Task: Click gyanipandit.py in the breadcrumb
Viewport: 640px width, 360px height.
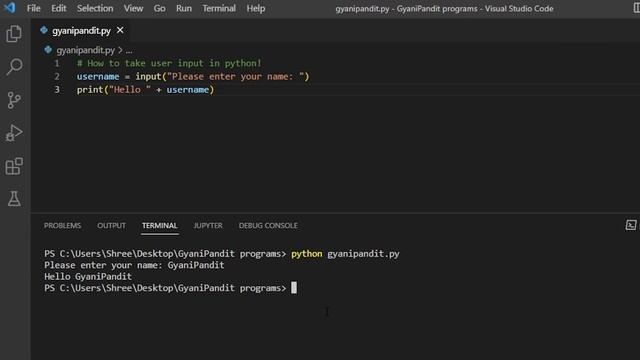Action: click(86, 50)
